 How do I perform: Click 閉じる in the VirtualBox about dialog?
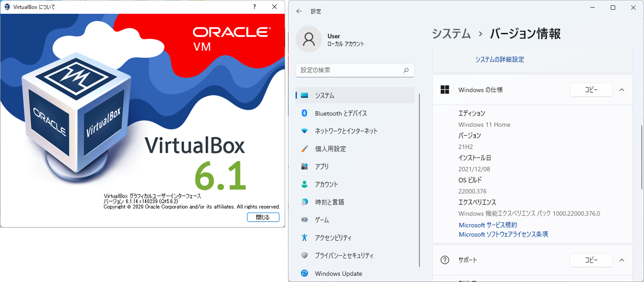[263, 217]
